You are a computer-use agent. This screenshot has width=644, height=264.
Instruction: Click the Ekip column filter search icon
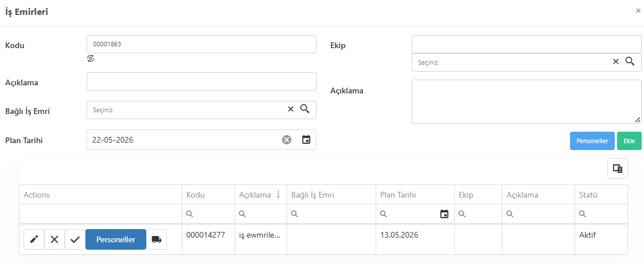[x=462, y=214]
